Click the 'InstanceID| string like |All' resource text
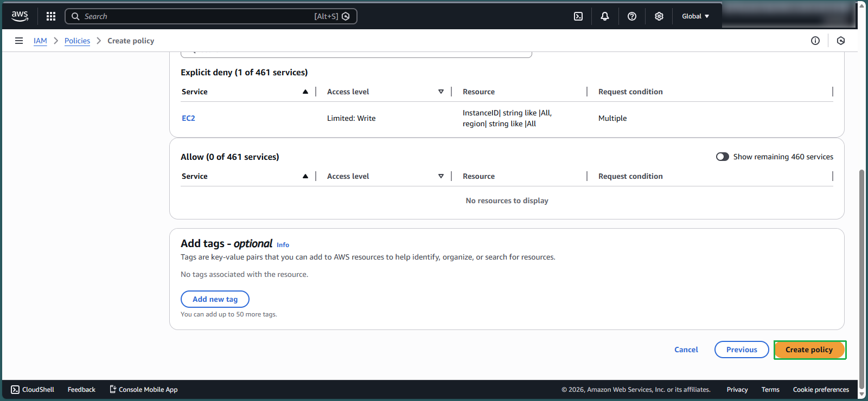 pyautogui.click(x=507, y=113)
